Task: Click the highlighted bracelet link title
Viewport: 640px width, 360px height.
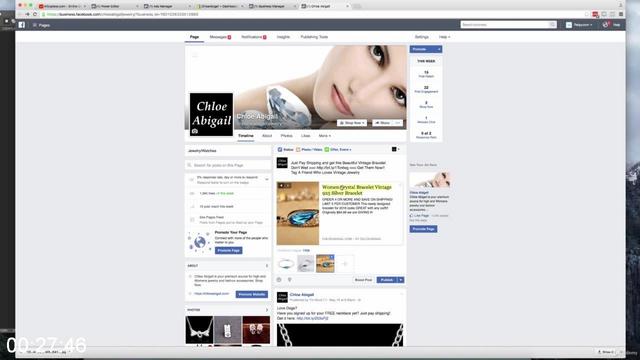Action: click(357, 190)
